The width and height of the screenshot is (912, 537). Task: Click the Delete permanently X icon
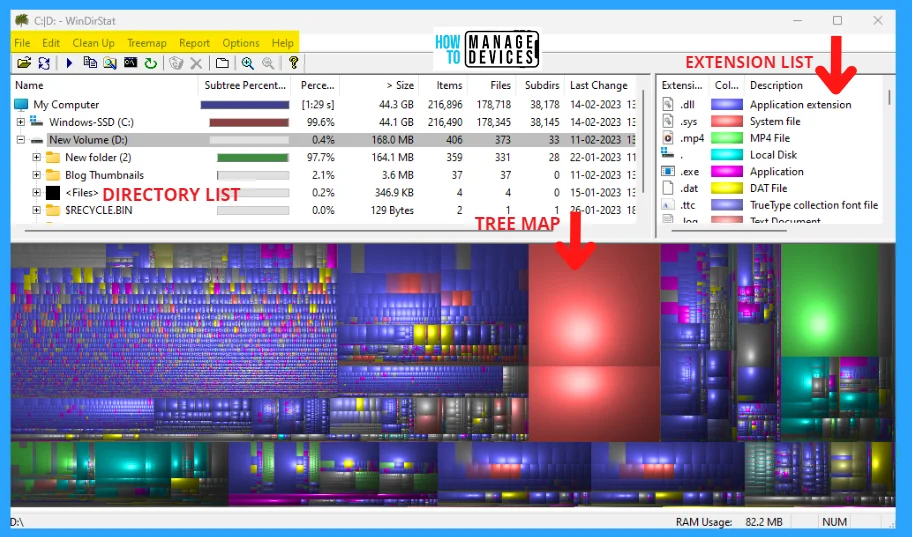point(197,63)
